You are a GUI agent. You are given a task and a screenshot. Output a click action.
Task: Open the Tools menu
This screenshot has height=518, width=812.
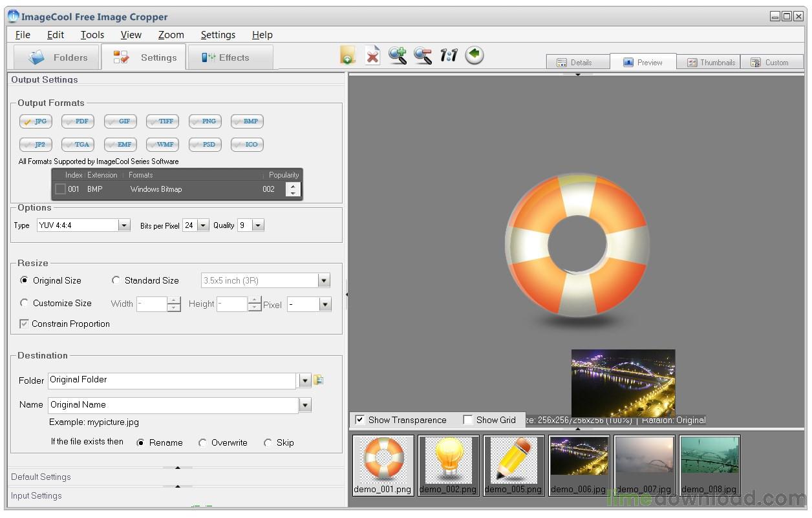click(x=92, y=35)
